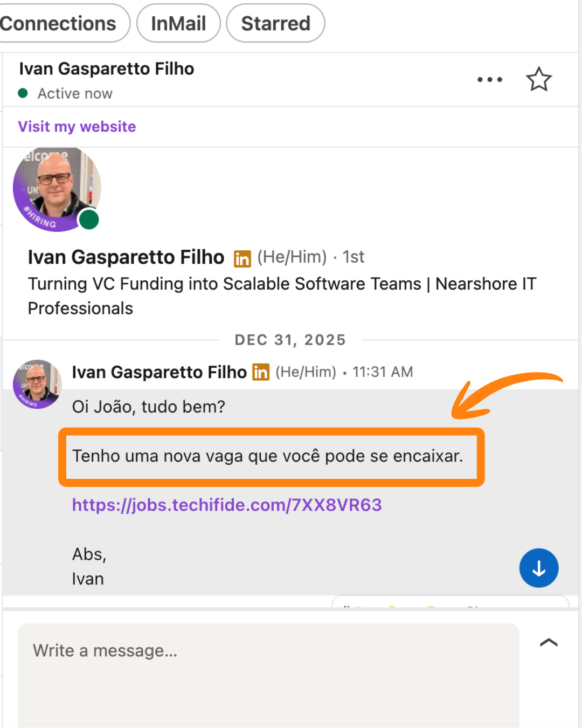Open Ivan Gasparetto Filho's profile from card name
This screenshot has width=582, height=728.
(126, 257)
